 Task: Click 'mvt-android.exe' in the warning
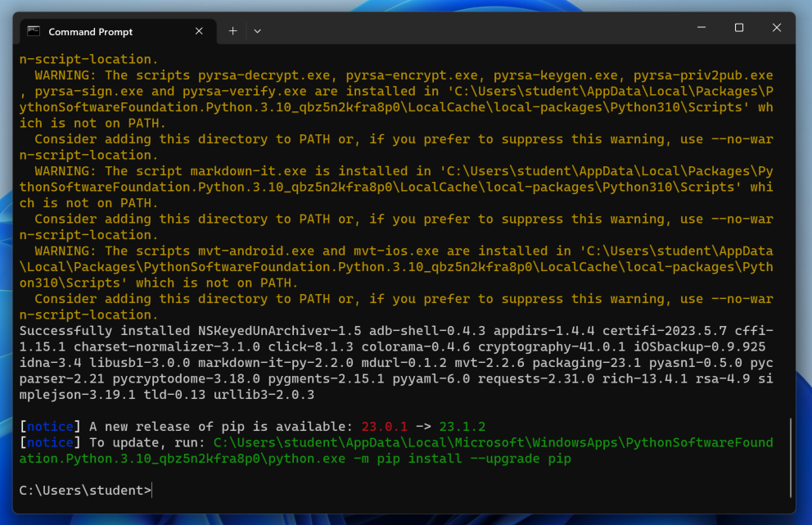tap(256, 251)
